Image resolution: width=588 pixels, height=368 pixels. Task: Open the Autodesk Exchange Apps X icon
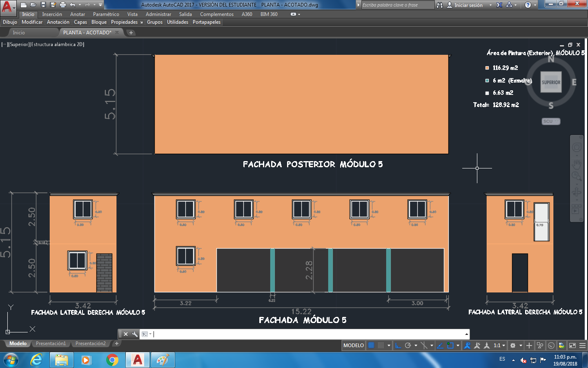pos(499,5)
